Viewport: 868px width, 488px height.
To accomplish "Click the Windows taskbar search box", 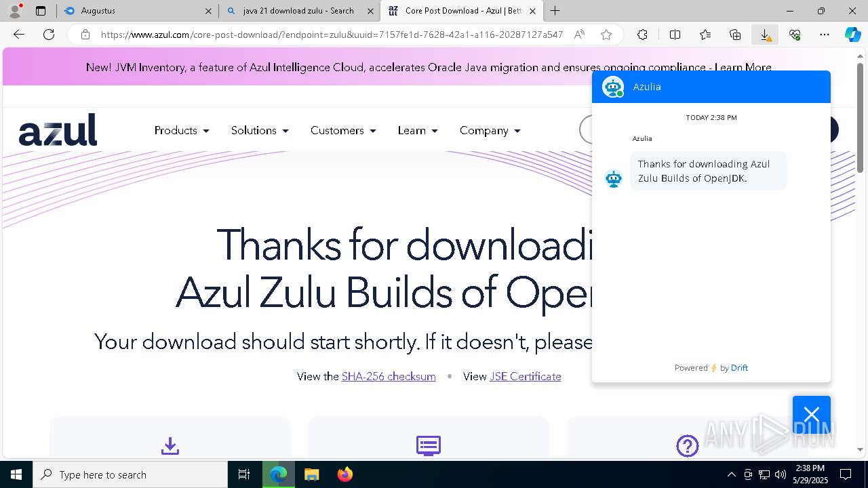I will 130,474.
